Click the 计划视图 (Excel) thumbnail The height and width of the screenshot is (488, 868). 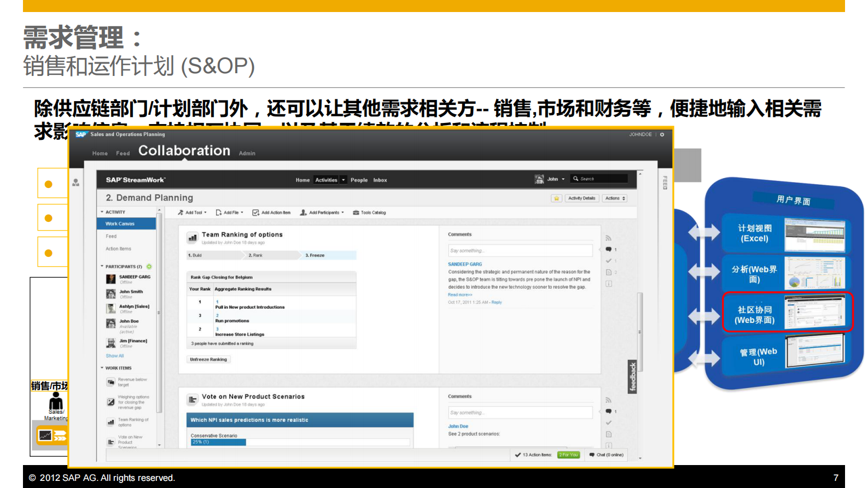pos(814,234)
